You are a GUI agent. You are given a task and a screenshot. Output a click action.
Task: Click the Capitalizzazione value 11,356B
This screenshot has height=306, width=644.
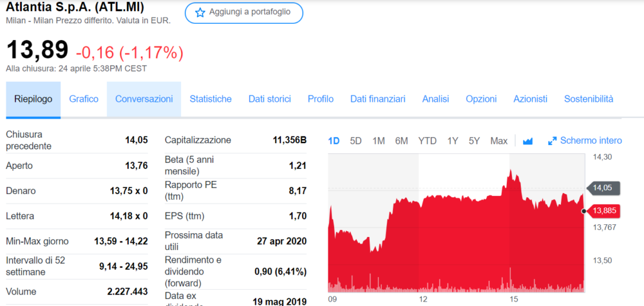pyautogui.click(x=289, y=140)
